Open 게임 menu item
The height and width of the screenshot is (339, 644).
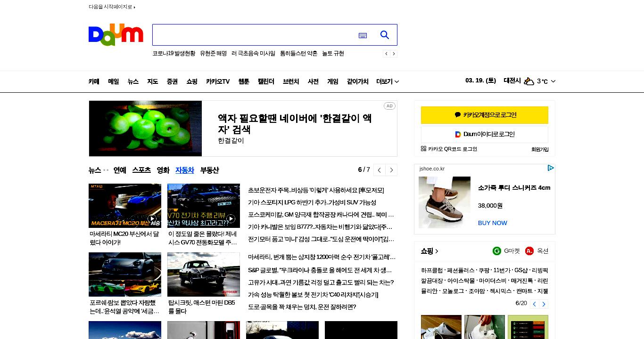(333, 81)
